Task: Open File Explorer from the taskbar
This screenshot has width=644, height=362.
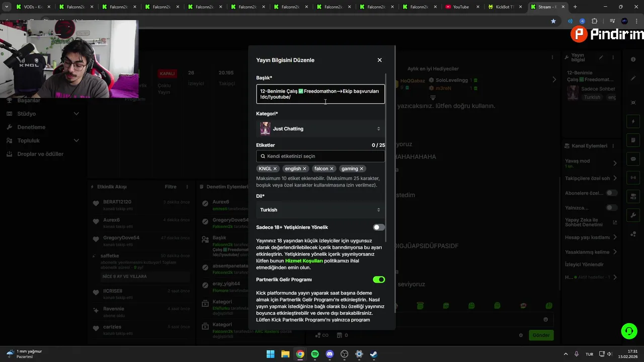Action: pos(285,354)
